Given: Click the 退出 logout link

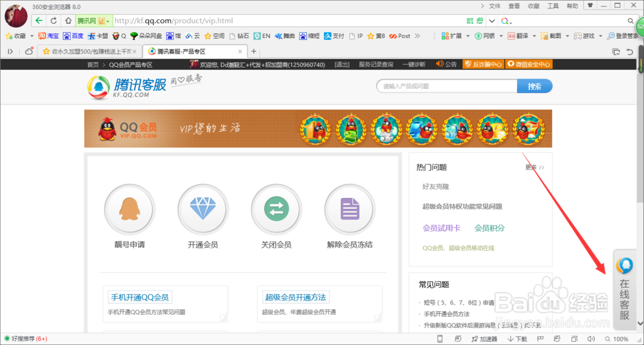Looking at the screenshot, I should tap(342, 64).
